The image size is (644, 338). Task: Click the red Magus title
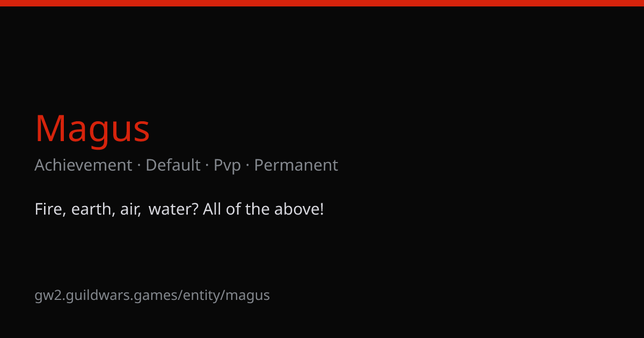[92, 129]
